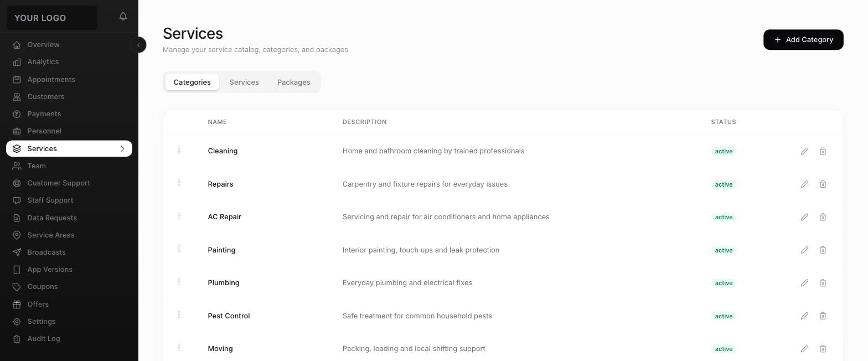Click the drag handle for Repairs row

click(x=179, y=183)
